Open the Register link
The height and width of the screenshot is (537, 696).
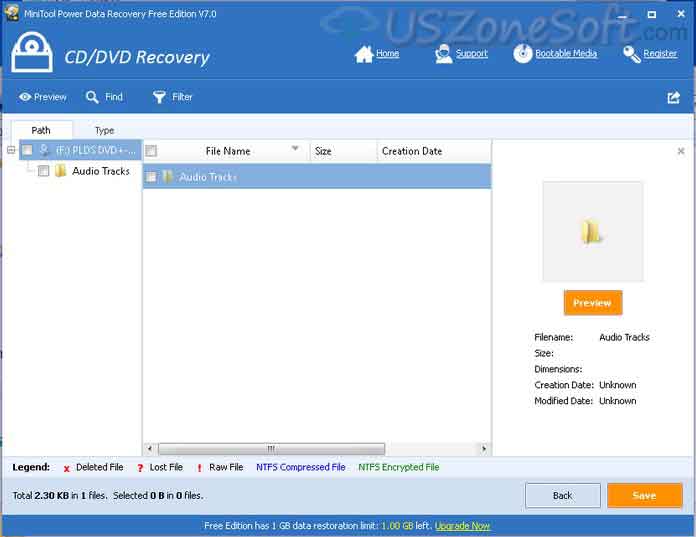click(x=660, y=53)
